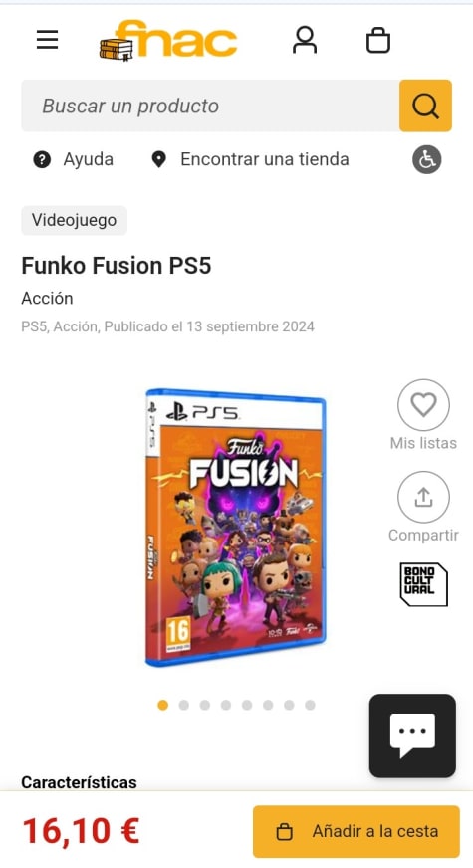Viewport: 473px width, 868px height.
Task: View the shopping bag in header
Action: coord(378,40)
